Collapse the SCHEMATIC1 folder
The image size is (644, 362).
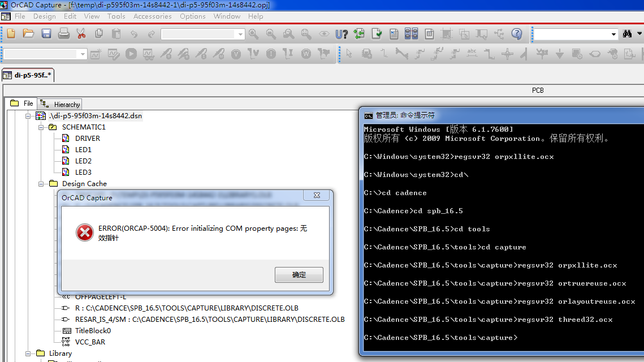click(41, 127)
